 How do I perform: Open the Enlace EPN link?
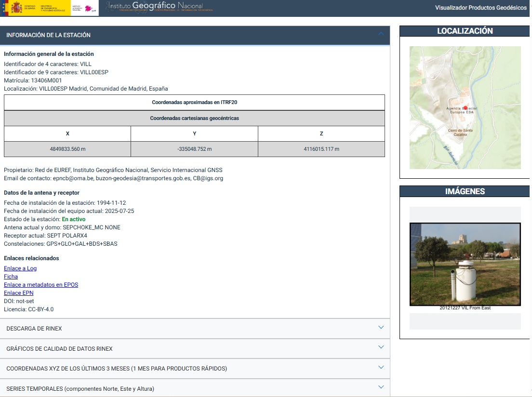(x=19, y=293)
